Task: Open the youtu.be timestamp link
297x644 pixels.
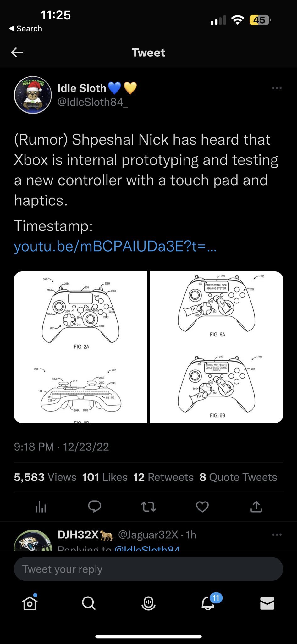Action: point(115,246)
